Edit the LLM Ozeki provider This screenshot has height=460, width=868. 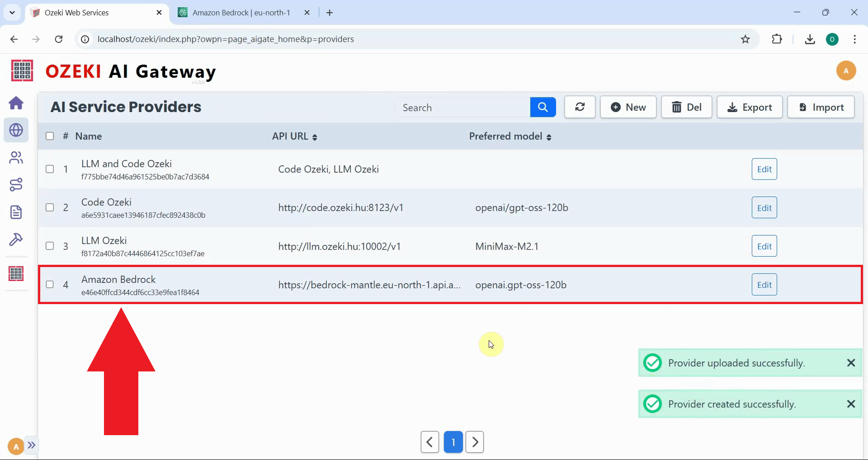(764, 246)
